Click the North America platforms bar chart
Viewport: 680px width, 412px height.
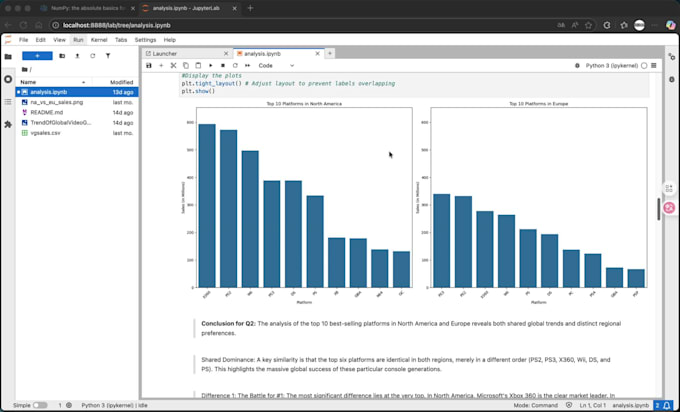tap(296, 203)
